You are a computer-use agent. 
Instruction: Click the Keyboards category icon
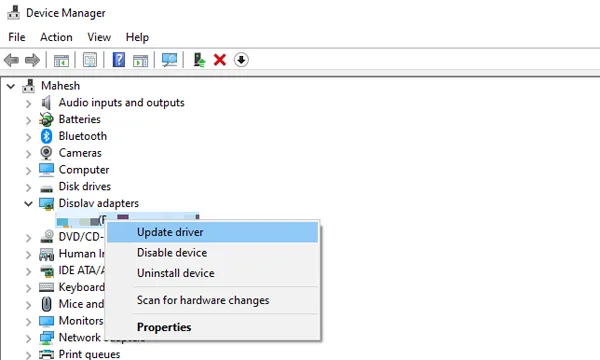(x=46, y=287)
